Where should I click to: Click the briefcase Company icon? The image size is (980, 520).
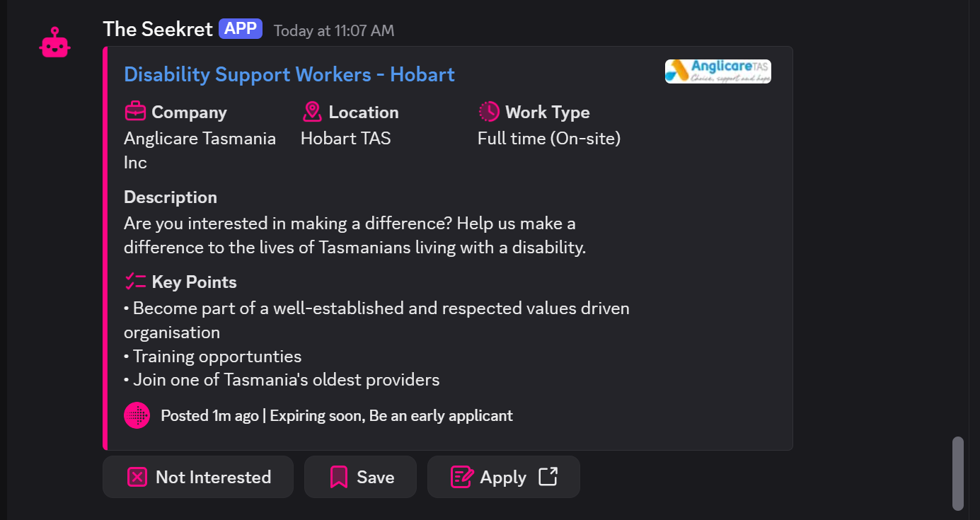[x=134, y=112]
